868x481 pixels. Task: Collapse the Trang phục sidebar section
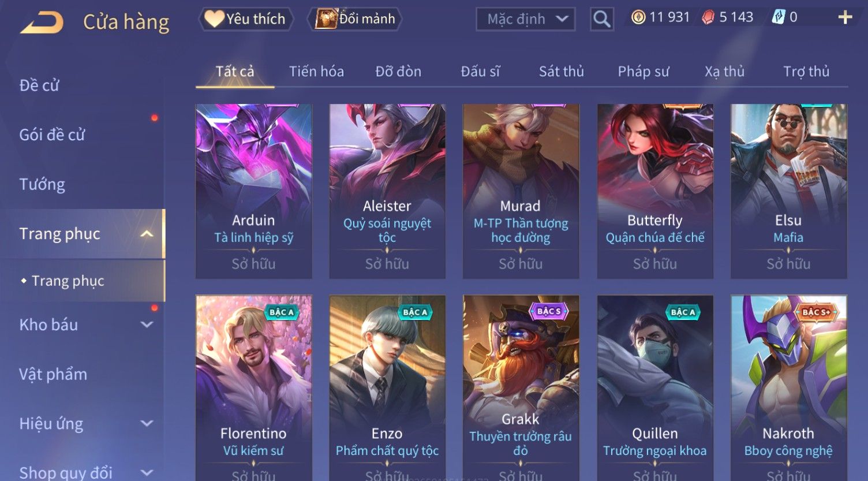147,234
